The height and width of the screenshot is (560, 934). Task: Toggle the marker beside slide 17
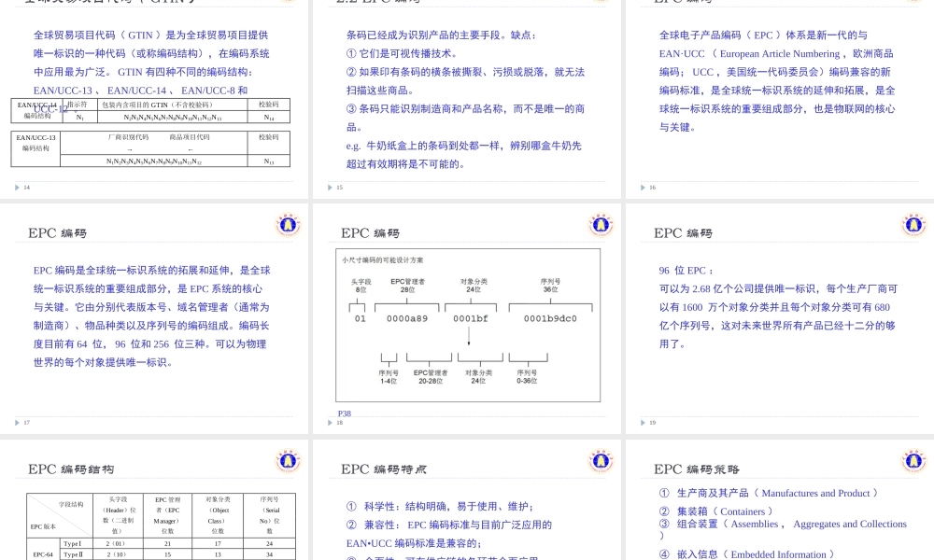(x=15, y=422)
